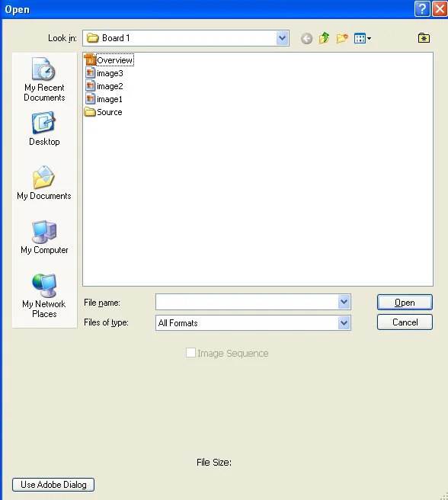Go to Desktop location

coord(44,129)
